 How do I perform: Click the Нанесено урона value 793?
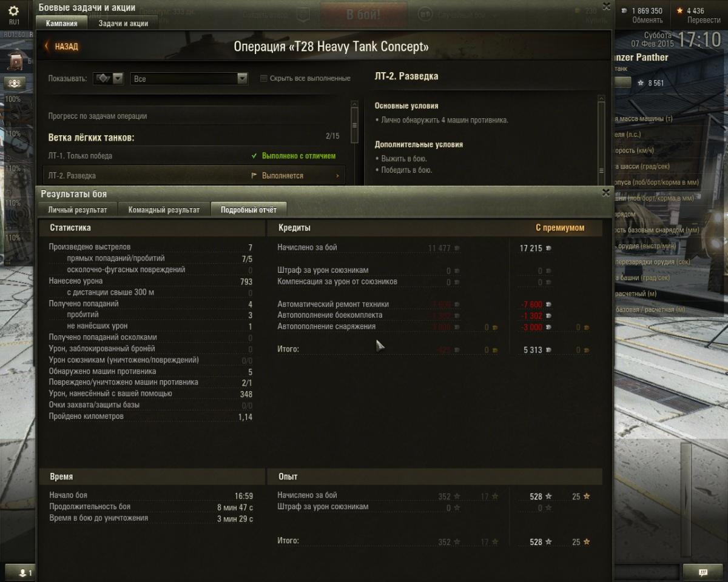point(246,281)
